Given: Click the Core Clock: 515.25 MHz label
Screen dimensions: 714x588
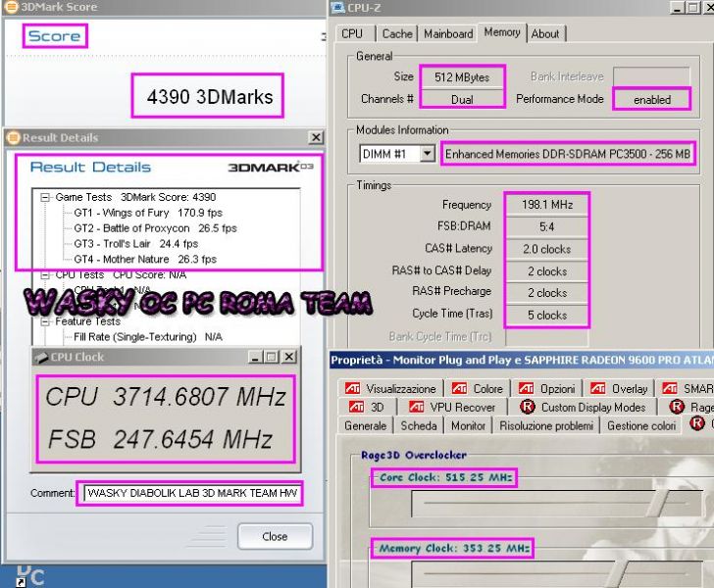Looking at the screenshot, I should pos(446,477).
